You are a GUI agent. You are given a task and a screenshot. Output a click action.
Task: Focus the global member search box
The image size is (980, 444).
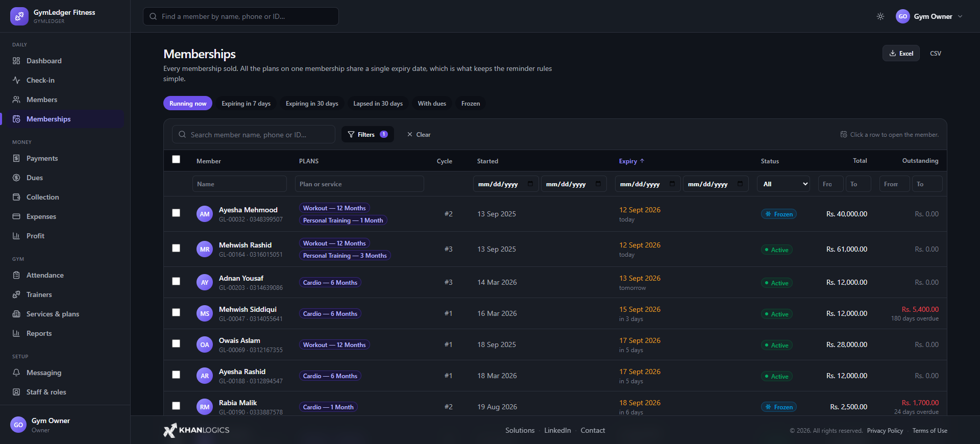point(241,16)
